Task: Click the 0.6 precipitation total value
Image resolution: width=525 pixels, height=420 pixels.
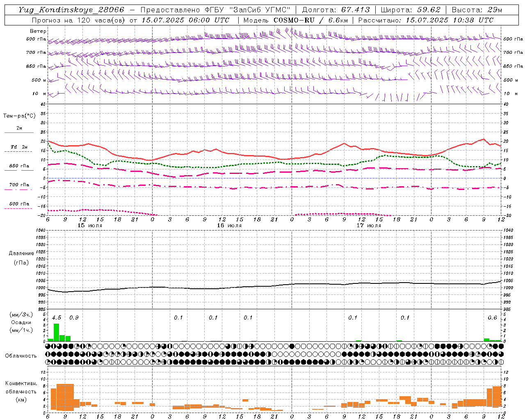Action: pyautogui.click(x=492, y=317)
